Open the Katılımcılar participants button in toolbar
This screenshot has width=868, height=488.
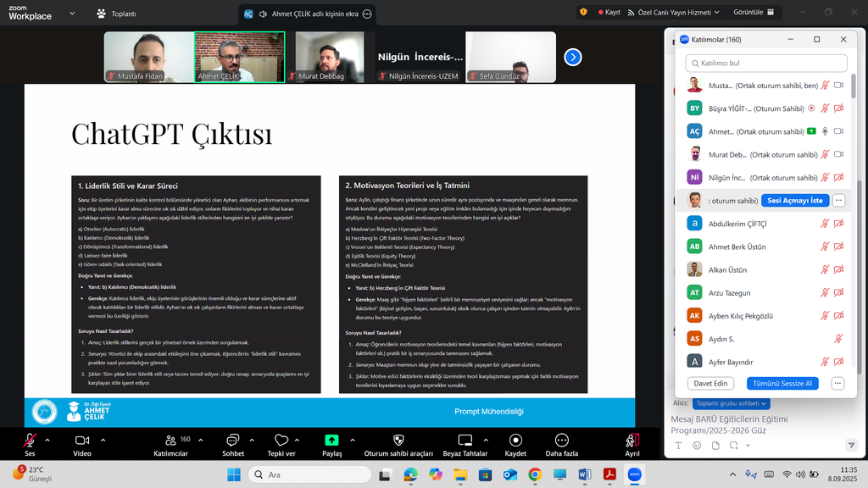[x=170, y=445]
